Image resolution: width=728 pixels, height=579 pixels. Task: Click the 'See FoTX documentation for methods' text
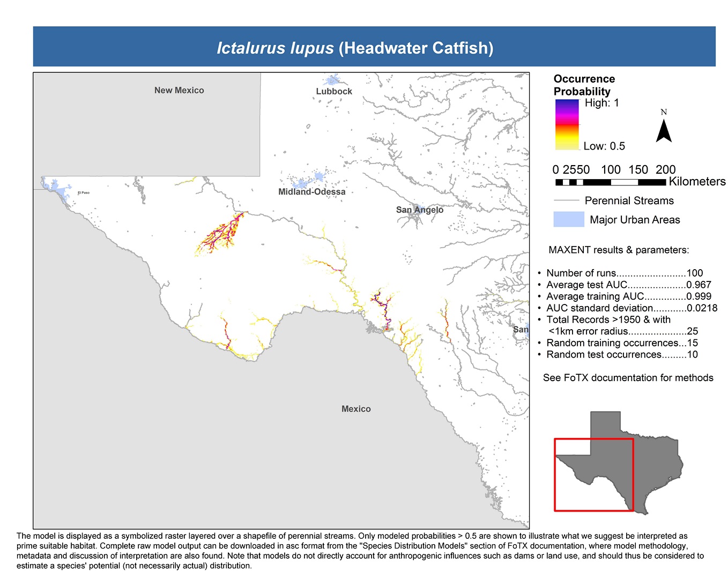coord(628,378)
